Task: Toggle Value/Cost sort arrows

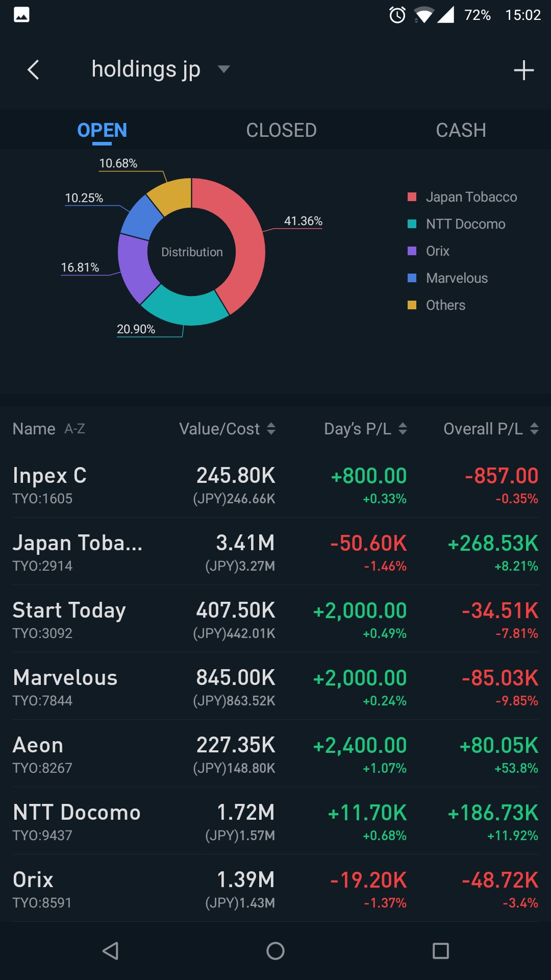Action: [x=271, y=429]
